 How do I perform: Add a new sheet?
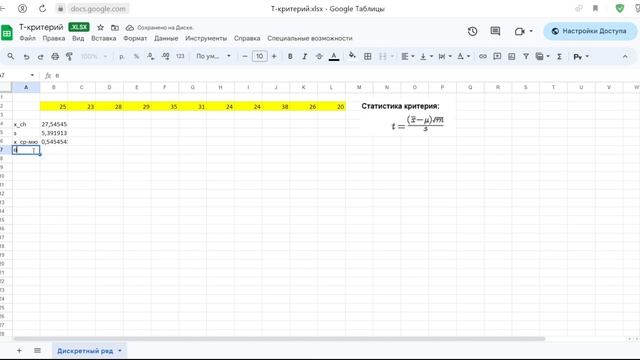click(x=19, y=350)
